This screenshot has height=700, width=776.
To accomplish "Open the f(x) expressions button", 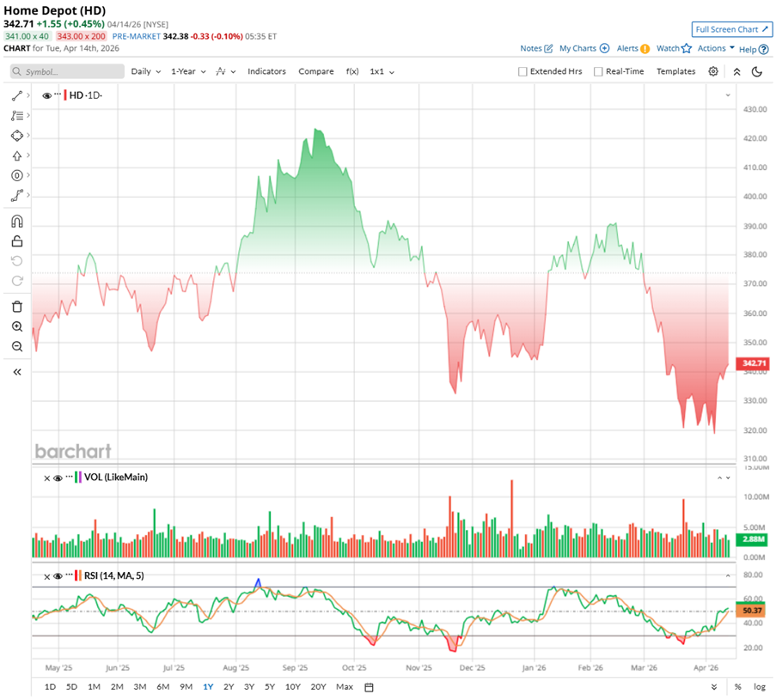I will [x=351, y=72].
